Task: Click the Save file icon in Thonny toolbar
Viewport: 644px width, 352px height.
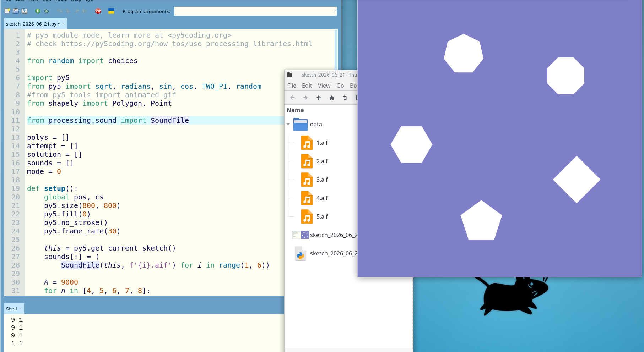Action: point(25,11)
